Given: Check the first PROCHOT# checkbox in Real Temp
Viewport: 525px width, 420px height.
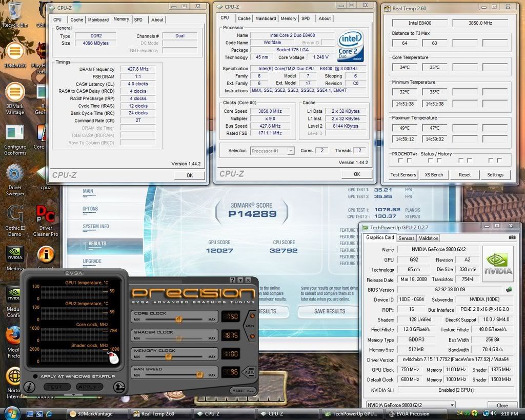Looking at the screenshot, I should [x=400, y=161].
